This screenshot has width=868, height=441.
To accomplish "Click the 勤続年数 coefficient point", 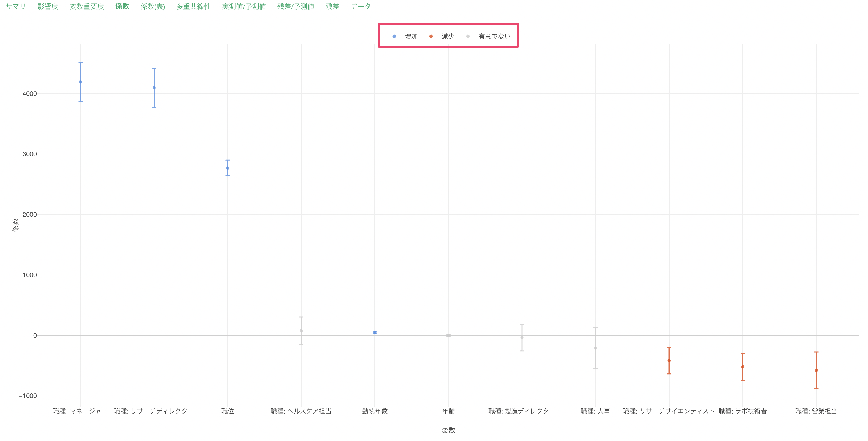I will [375, 333].
